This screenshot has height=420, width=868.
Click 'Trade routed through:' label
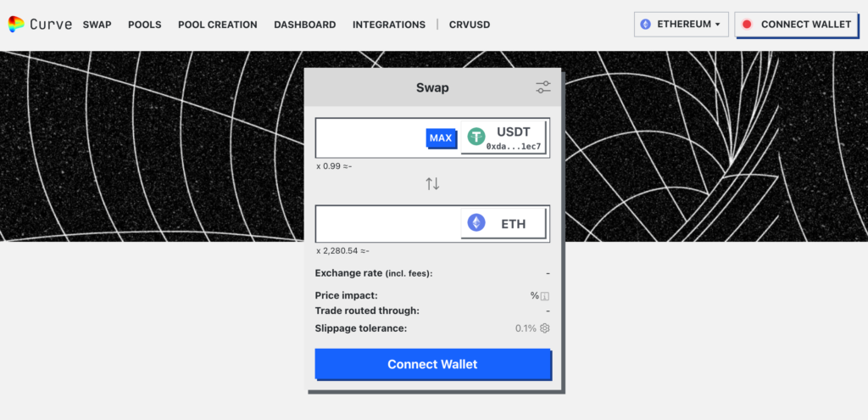coord(367,311)
